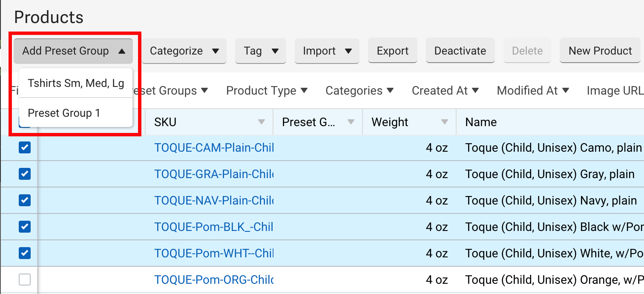Click the Preset Group column sort arrow
The width and height of the screenshot is (644, 294).
(351, 122)
